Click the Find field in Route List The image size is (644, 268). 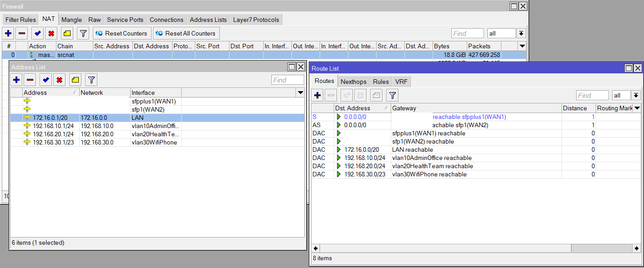click(592, 95)
